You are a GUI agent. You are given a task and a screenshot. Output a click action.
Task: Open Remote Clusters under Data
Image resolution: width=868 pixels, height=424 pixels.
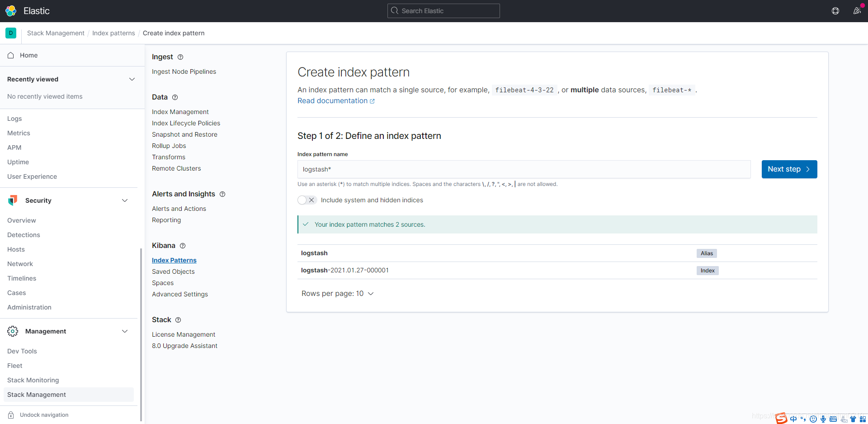tap(176, 168)
